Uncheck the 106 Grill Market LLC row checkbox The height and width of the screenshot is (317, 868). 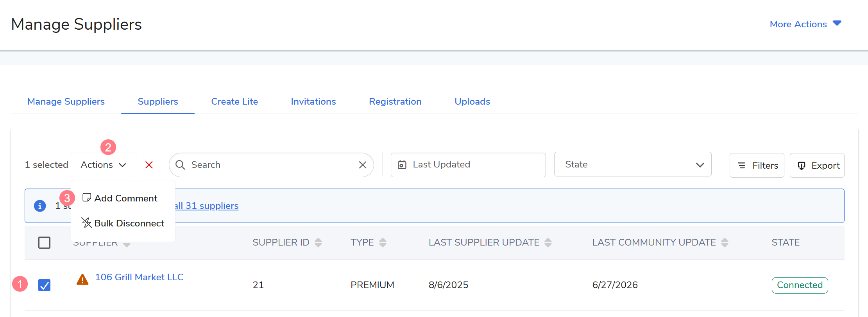(45, 285)
